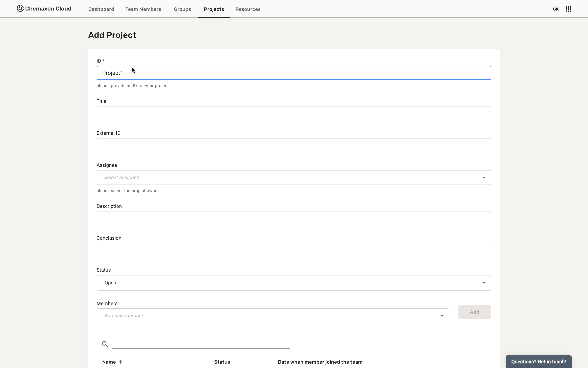The height and width of the screenshot is (368, 588).
Task: Expand the Status dropdown arrow
Action: point(484,283)
